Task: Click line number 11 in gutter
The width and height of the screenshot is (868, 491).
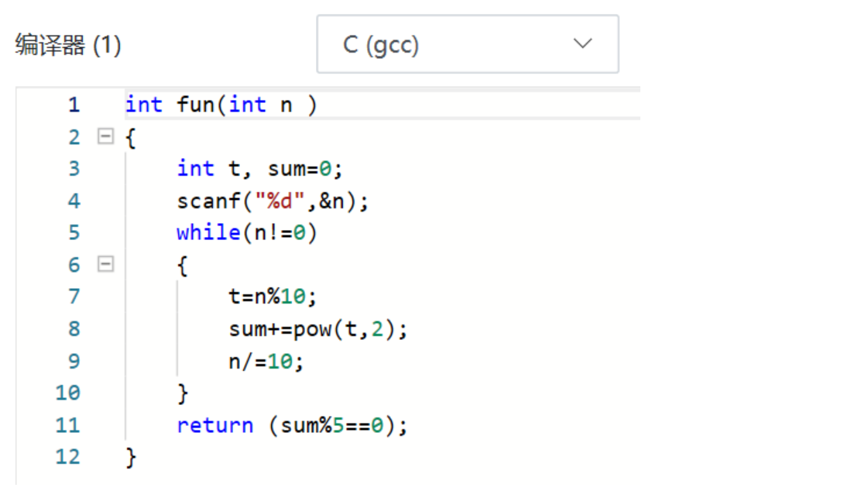Action: click(x=68, y=426)
